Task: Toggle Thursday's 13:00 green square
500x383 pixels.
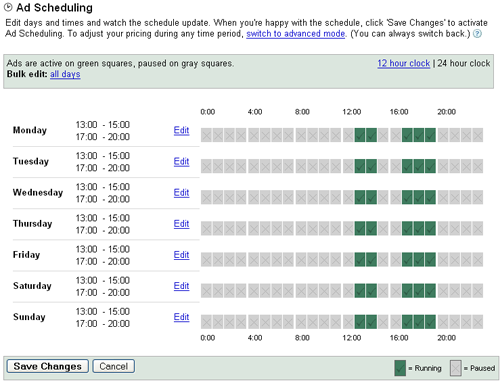Action: (x=360, y=228)
